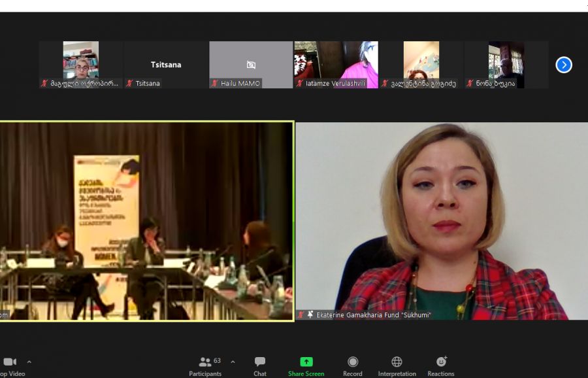The height and width of the screenshot is (378, 588).
Task: Select Hailu MAMO's camera-off tile
Action: coord(251,64)
